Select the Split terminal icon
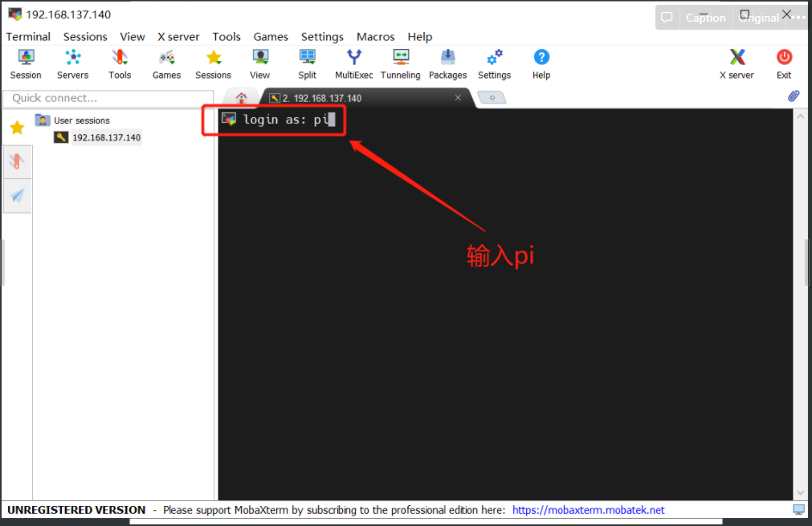This screenshot has height=526, width=812. 307,58
